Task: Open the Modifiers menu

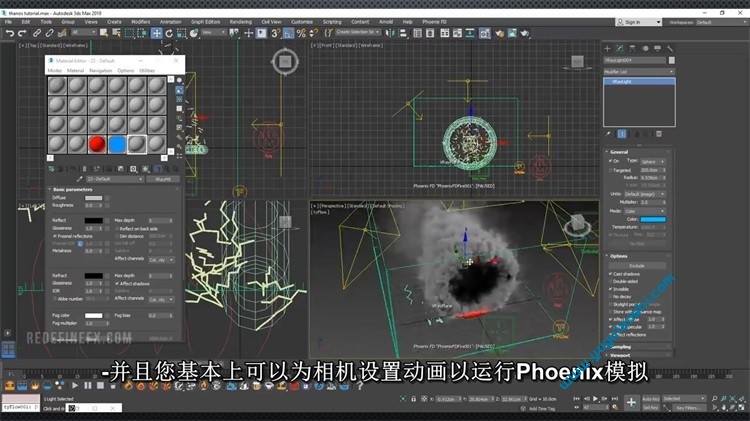Action: [141, 22]
